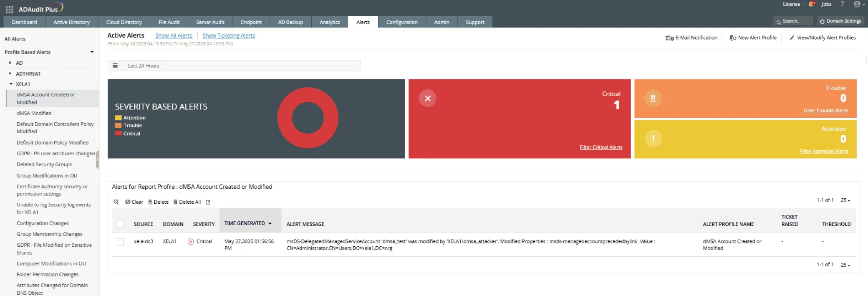The width and height of the screenshot is (868, 296).
Task: Collapse the XELA1 tree node
Action: coord(11,84)
